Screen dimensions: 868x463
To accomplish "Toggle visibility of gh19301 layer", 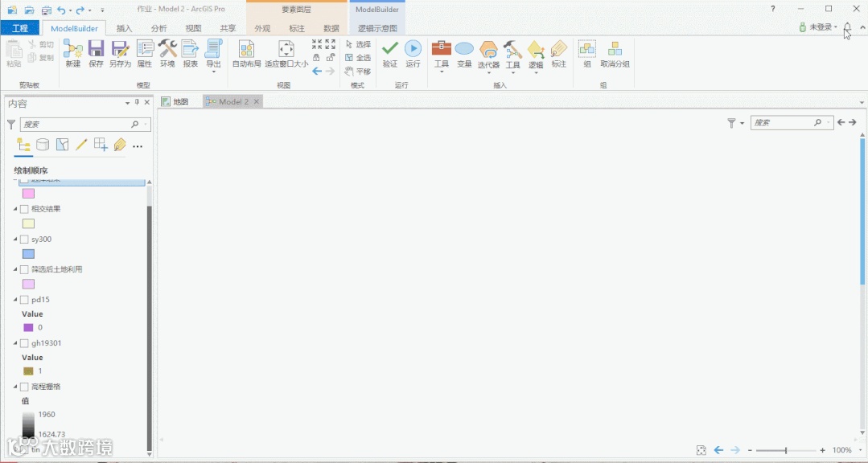I will (x=24, y=343).
